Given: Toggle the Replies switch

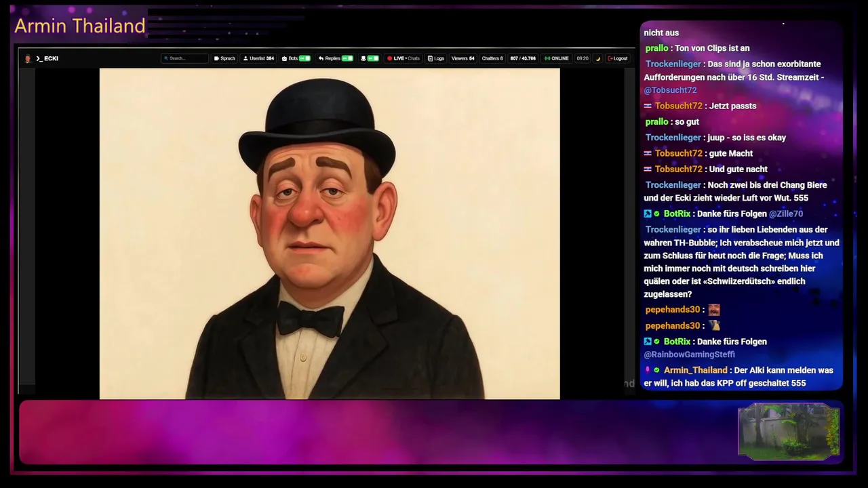Looking at the screenshot, I should tap(347, 58).
